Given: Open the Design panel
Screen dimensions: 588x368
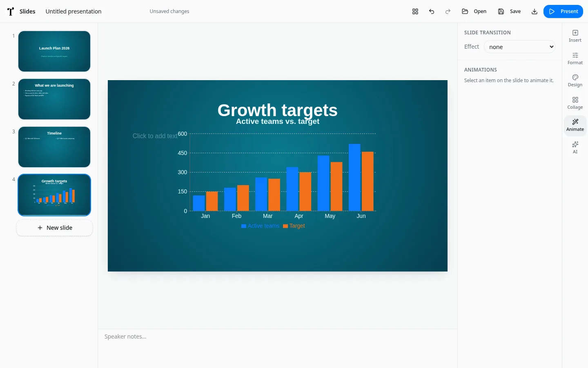Looking at the screenshot, I should coord(575,81).
